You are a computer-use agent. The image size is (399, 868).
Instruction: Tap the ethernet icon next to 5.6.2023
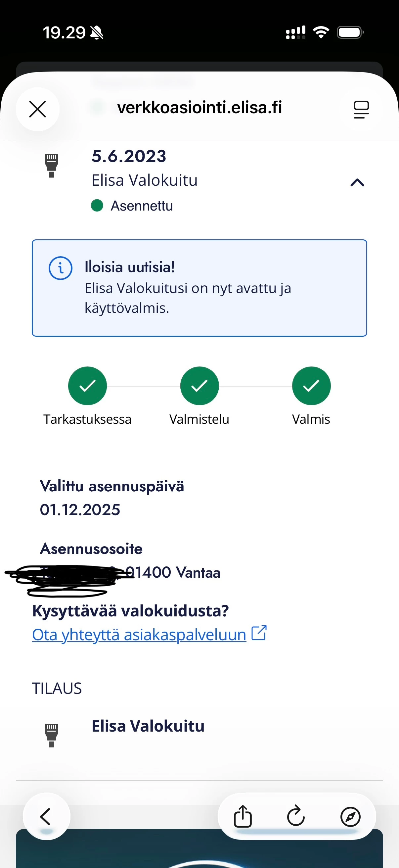[52, 166]
